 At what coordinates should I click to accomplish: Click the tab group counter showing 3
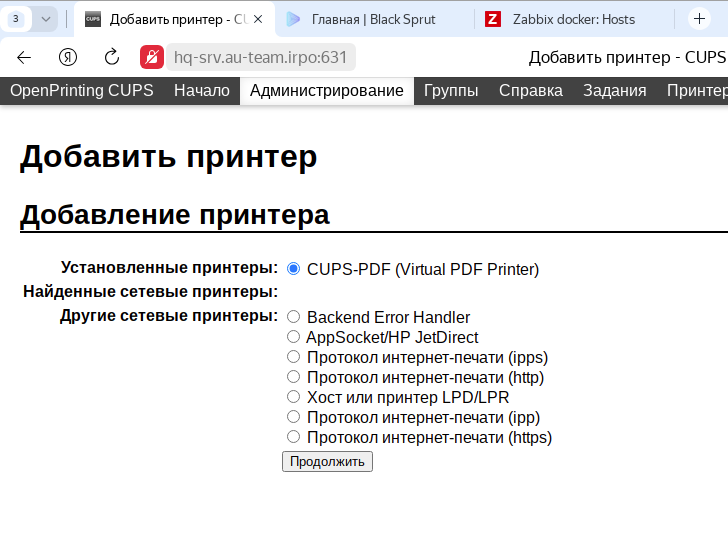coord(16,19)
